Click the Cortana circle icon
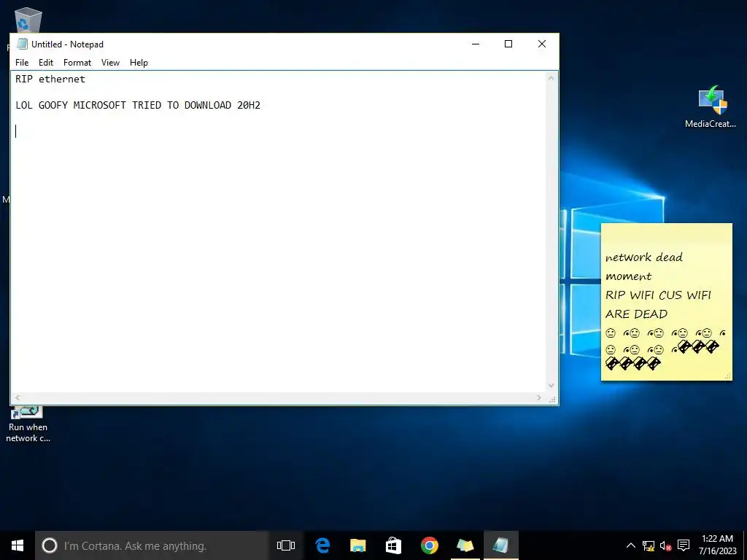The width and height of the screenshot is (747, 560). pyautogui.click(x=50, y=545)
